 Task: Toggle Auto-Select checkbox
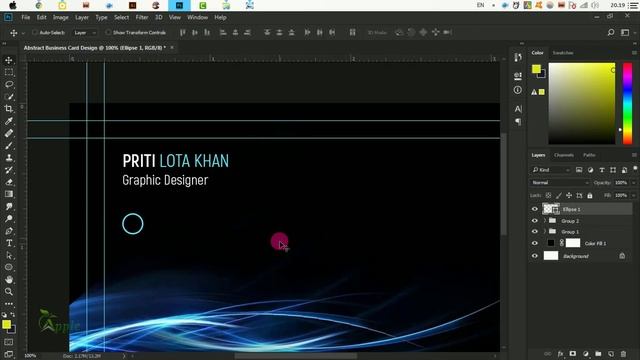(x=35, y=33)
